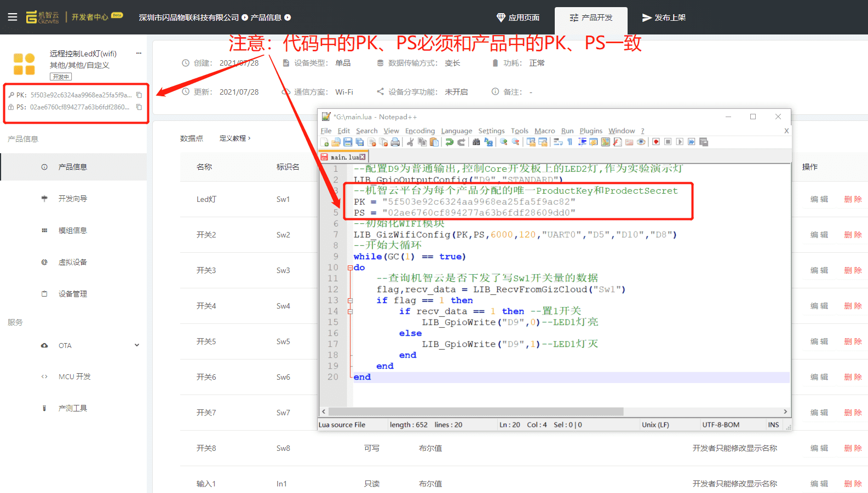Open dropdown next to company name in breadcrumb

click(x=245, y=18)
